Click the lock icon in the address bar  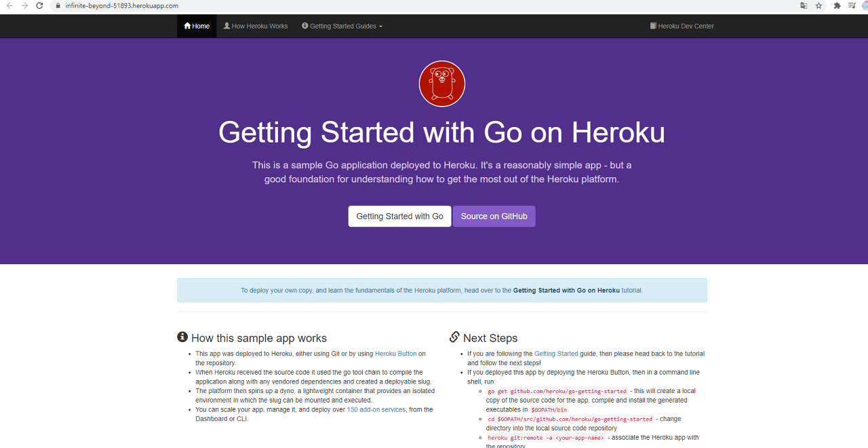58,5
